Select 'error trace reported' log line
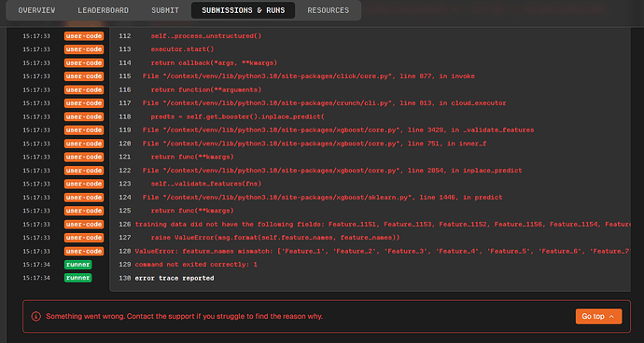The width and height of the screenshot is (644, 343). coord(175,278)
